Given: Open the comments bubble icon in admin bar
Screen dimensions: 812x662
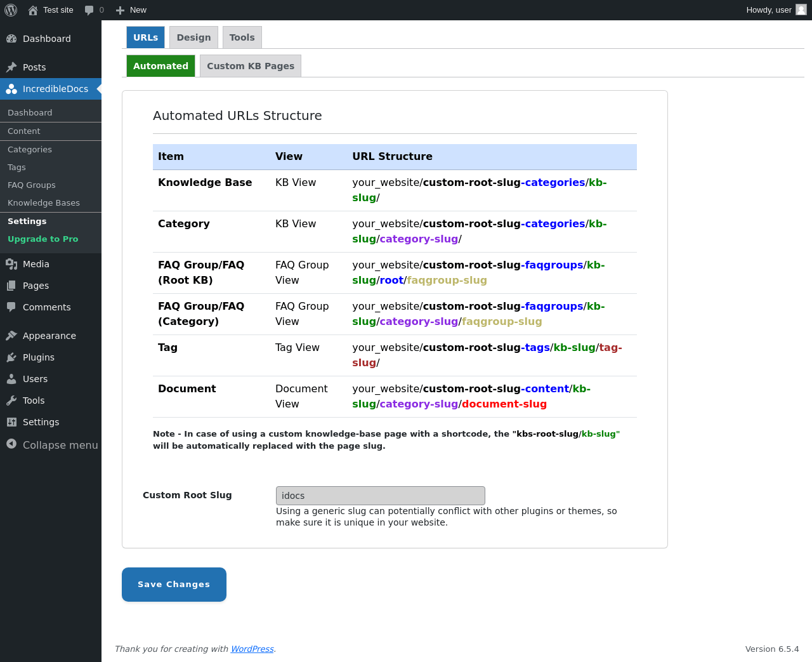Looking at the screenshot, I should [x=89, y=10].
